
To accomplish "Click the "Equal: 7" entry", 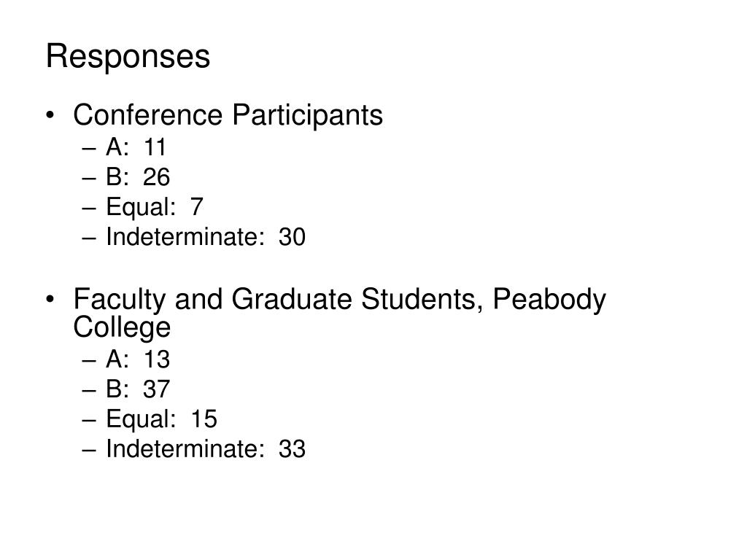I will pyautogui.click(x=155, y=208).
